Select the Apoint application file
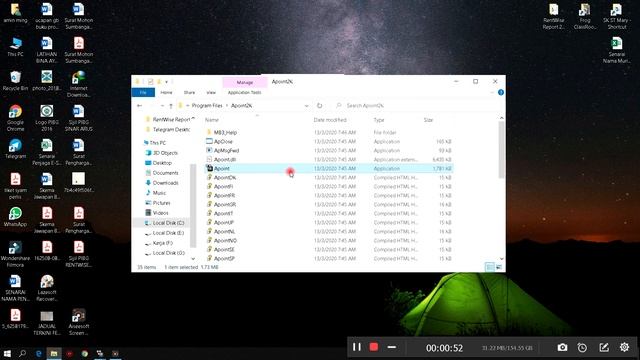This screenshot has height=360, width=640. point(329,169)
